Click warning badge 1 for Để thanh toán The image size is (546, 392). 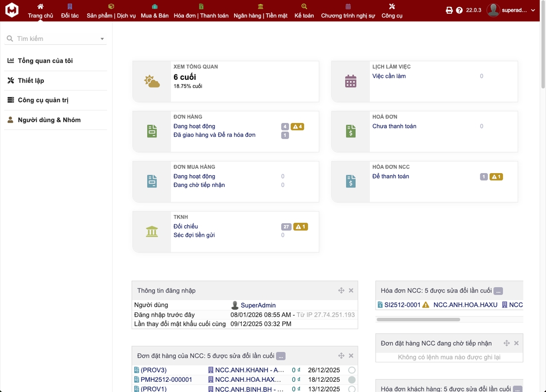click(x=496, y=177)
